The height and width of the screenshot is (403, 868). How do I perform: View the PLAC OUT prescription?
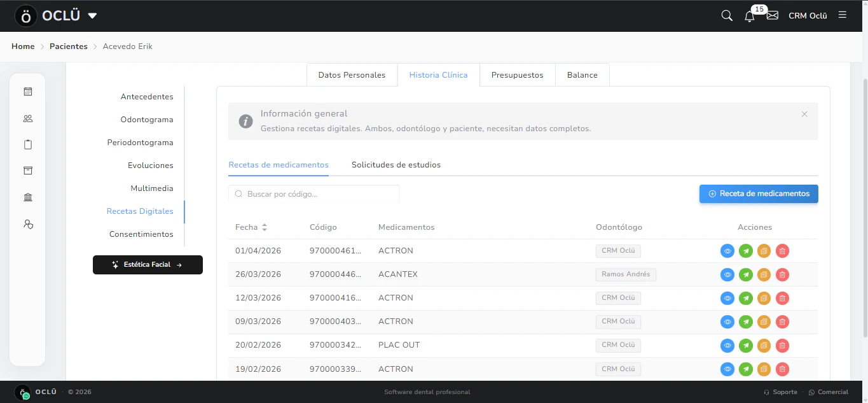[x=727, y=345]
